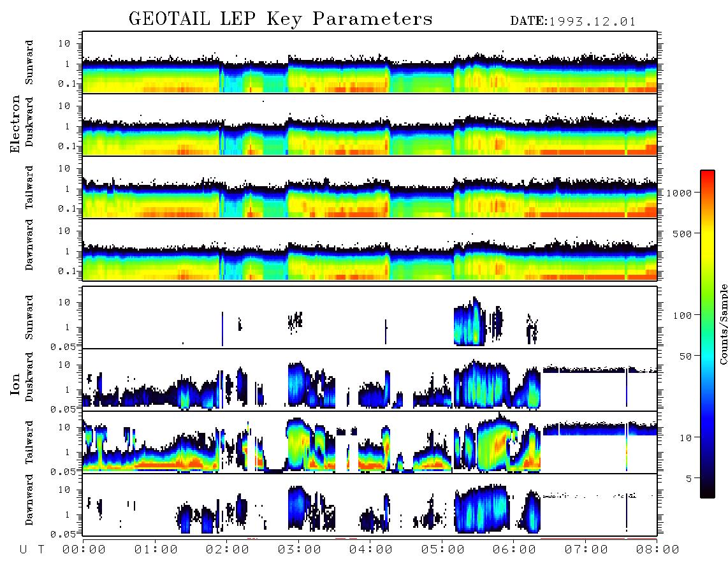Click the Ion group axis label

tap(15, 384)
